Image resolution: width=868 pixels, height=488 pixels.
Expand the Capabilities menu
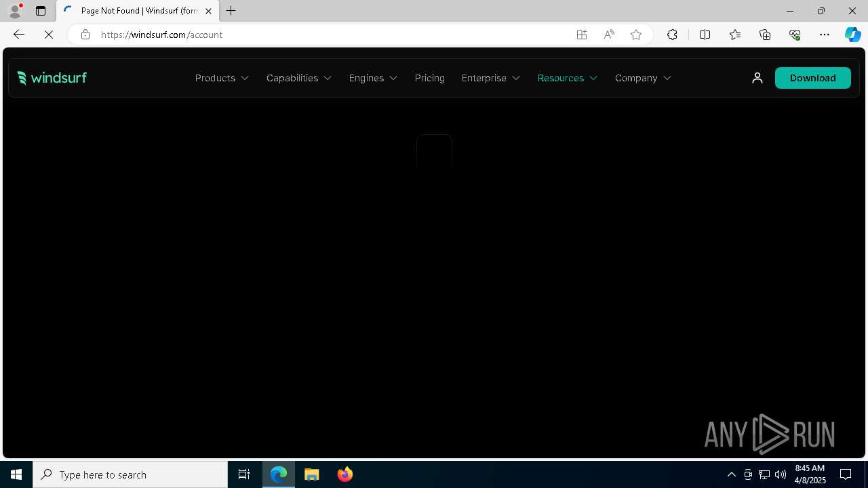click(x=299, y=78)
